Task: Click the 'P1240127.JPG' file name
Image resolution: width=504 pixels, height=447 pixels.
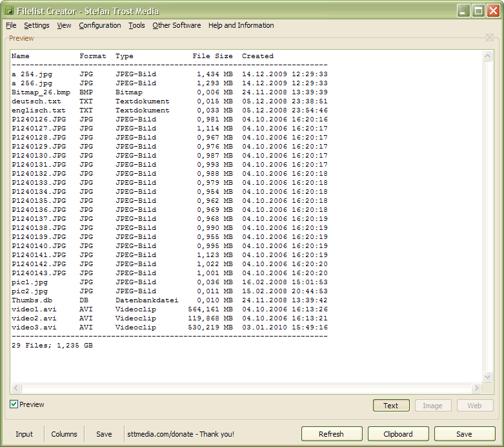Action: click(39, 129)
